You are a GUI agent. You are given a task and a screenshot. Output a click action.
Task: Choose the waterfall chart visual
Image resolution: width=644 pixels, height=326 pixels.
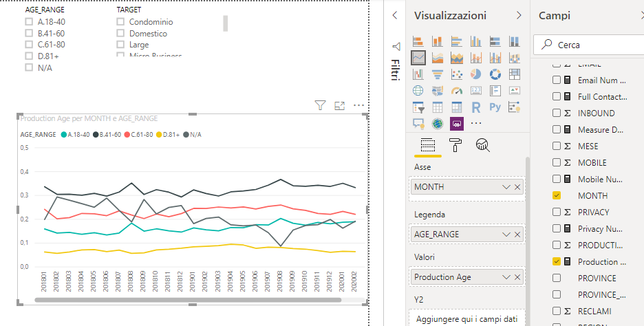click(418, 74)
